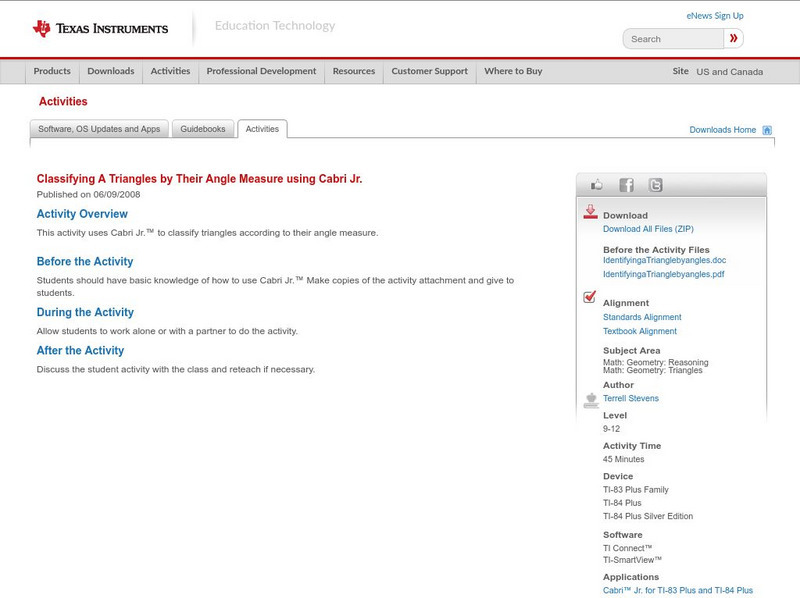Open Cabri Jr. for TI-83 Plus application link

[678, 590]
